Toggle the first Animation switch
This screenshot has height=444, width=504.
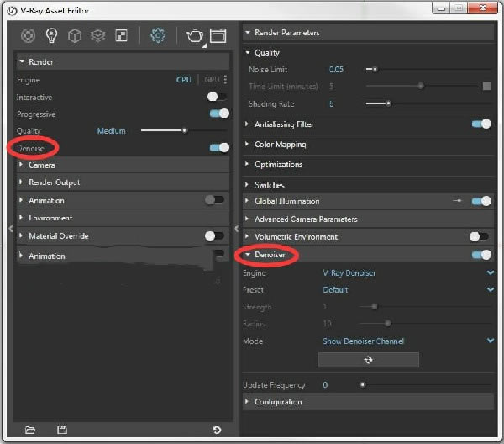click(214, 200)
